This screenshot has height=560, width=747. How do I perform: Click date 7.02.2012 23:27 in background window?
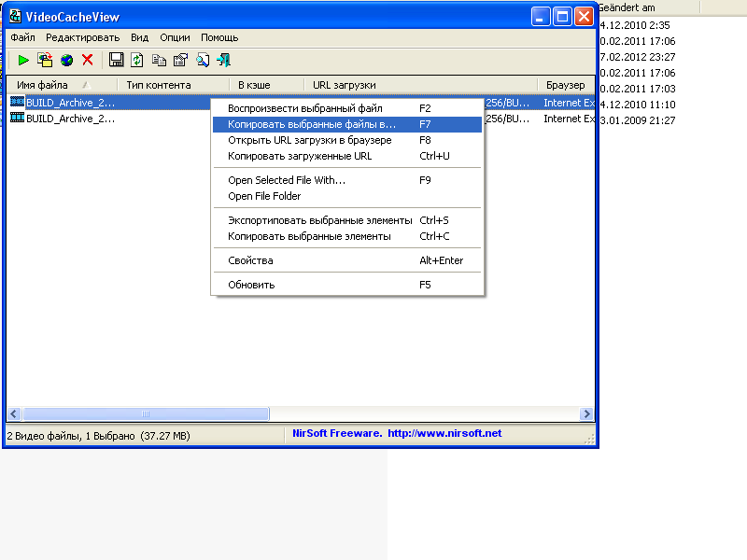(x=638, y=57)
